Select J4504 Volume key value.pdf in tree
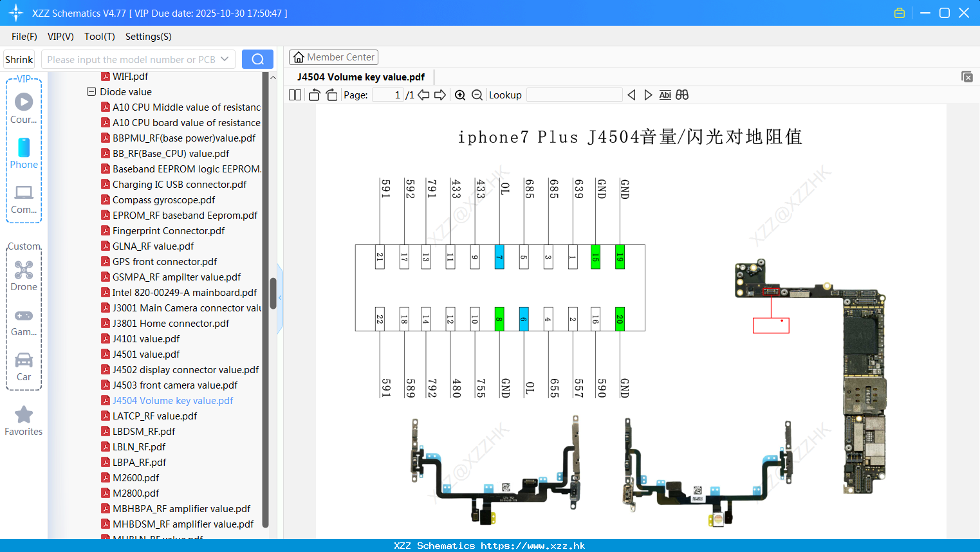980x552 pixels. pyautogui.click(x=167, y=401)
